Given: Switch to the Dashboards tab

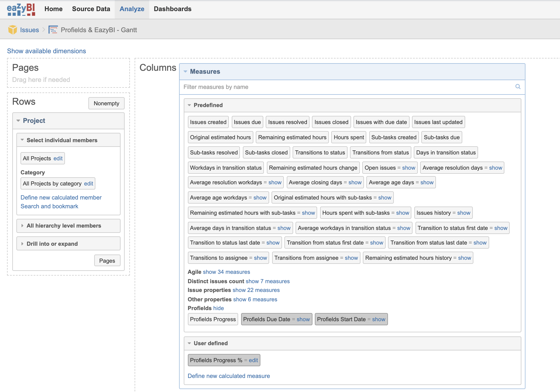Looking at the screenshot, I should pos(172,9).
